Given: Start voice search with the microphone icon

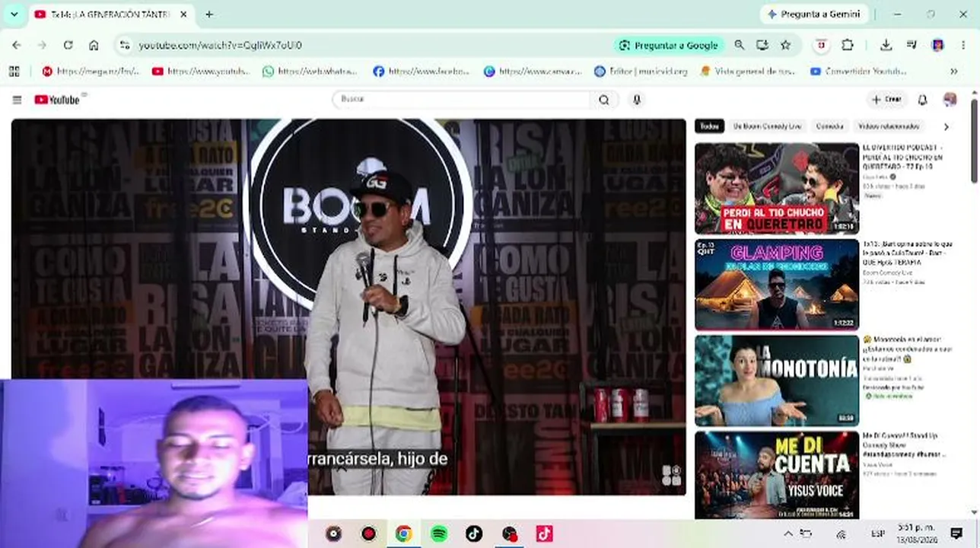Looking at the screenshot, I should [x=637, y=100].
